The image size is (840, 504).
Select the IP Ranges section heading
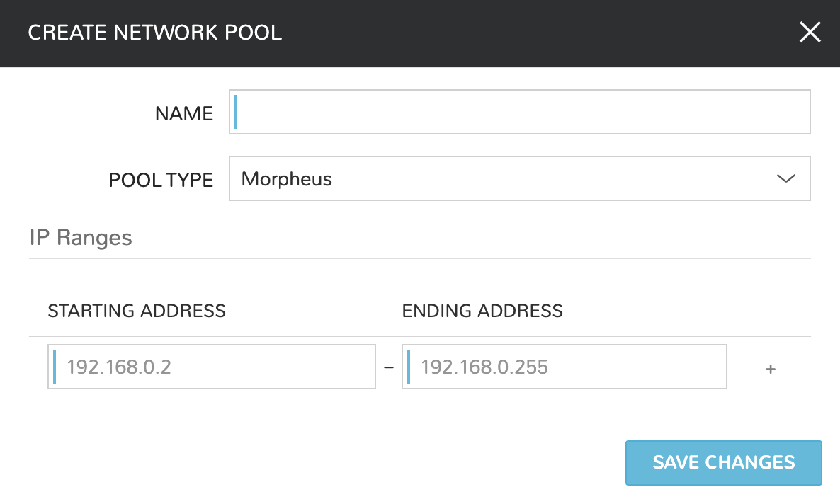pyautogui.click(x=81, y=237)
